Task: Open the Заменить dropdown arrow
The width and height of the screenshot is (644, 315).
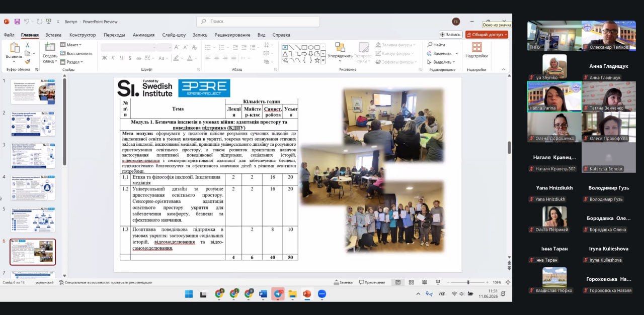Action: coord(456,53)
